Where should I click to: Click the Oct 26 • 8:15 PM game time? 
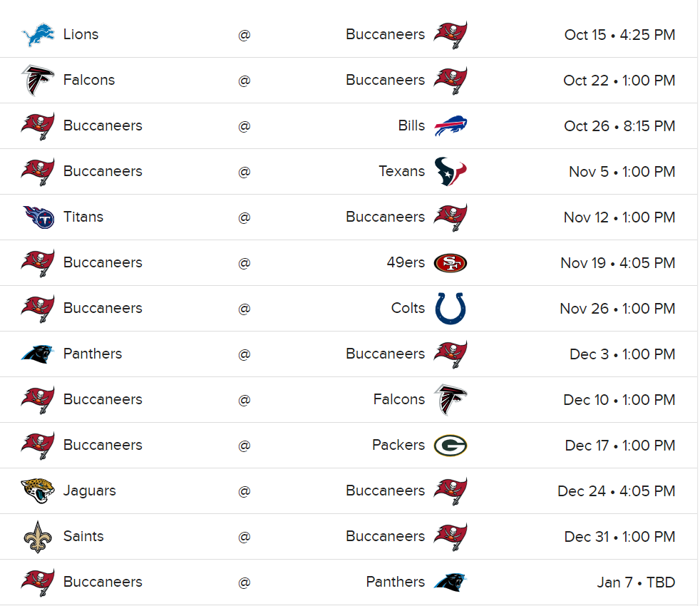(619, 126)
